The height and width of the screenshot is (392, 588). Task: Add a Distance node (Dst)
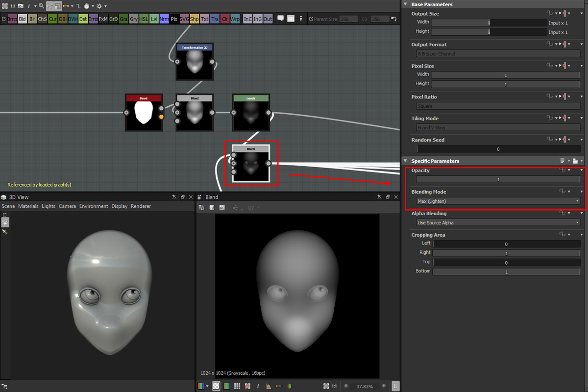[83, 19]
